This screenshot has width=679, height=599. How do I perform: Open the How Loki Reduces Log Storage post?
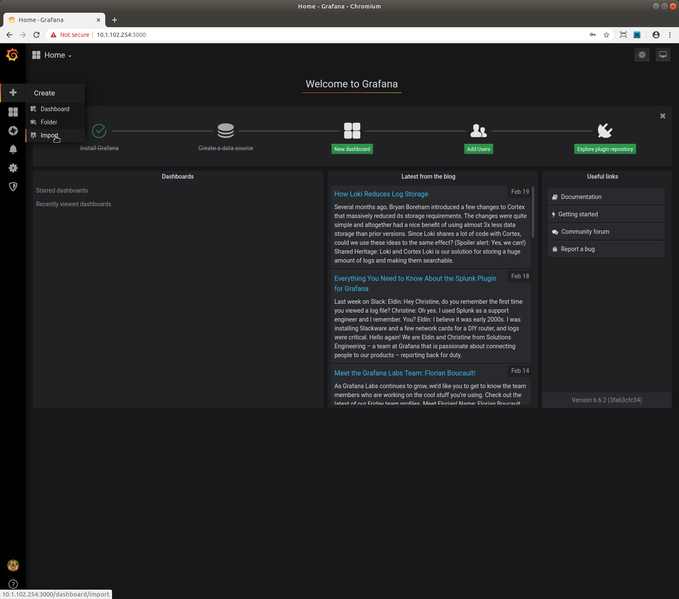coord(381,194)
